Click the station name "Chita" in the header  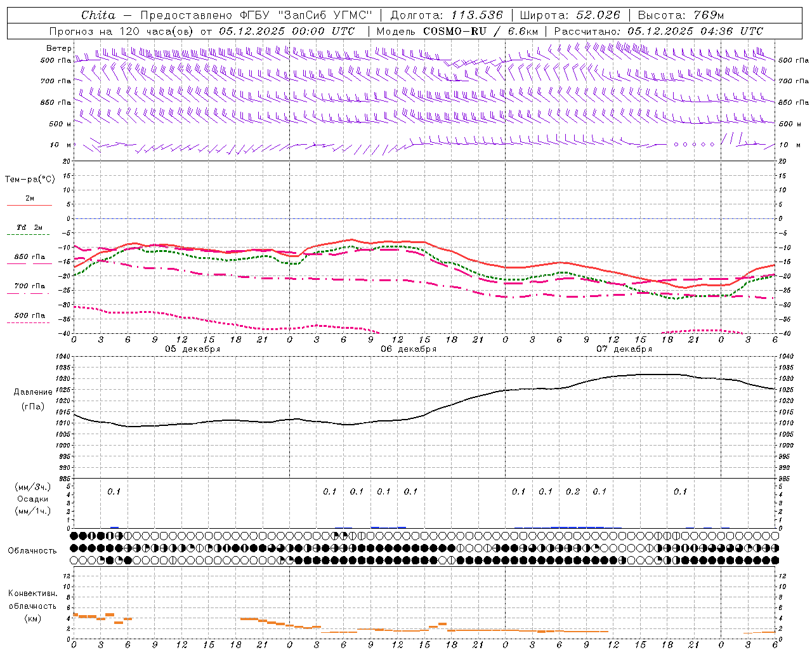click(x=98, y=15)
